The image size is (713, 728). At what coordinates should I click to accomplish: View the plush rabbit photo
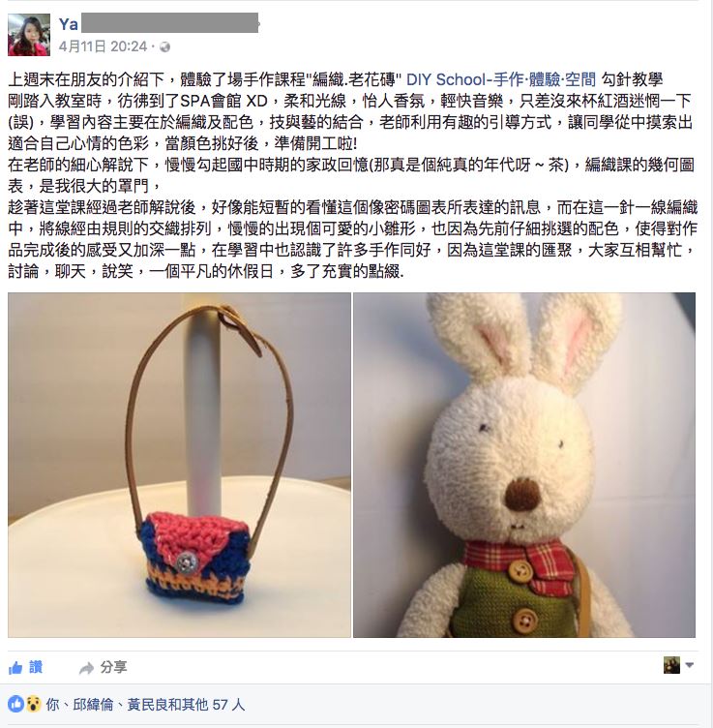524,465
